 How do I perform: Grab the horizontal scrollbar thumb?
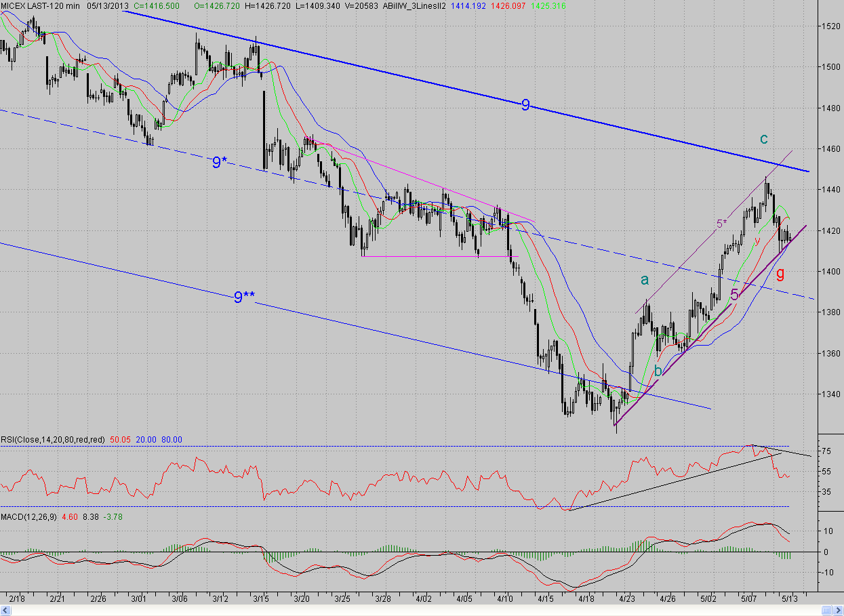[826, 611]
